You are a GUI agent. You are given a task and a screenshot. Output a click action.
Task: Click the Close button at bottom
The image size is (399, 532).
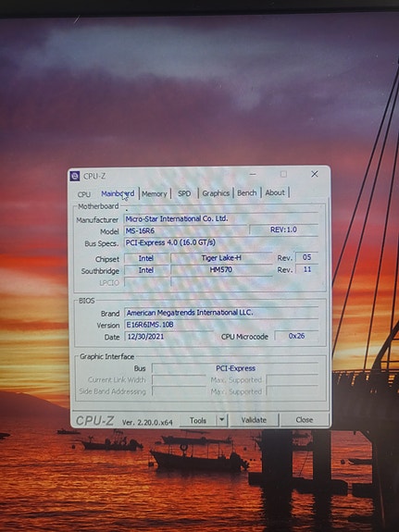tap(305, 420)
